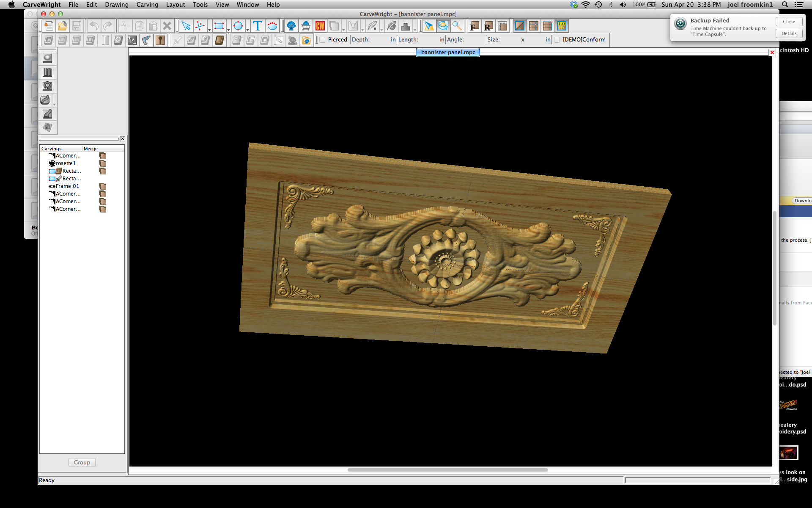Image resolution: width=812 pixels, height=508 pixels.
Task: Toggle the diagonal board view button
Action: (x=520, y=26)
